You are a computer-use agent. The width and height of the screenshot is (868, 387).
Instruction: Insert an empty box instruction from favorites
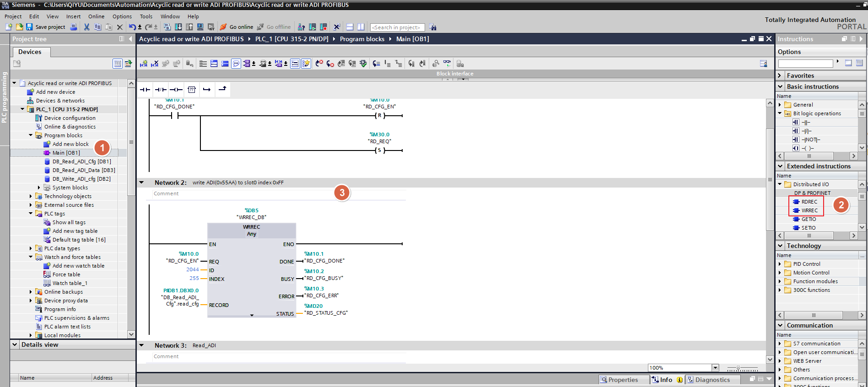tap(191, 90)
